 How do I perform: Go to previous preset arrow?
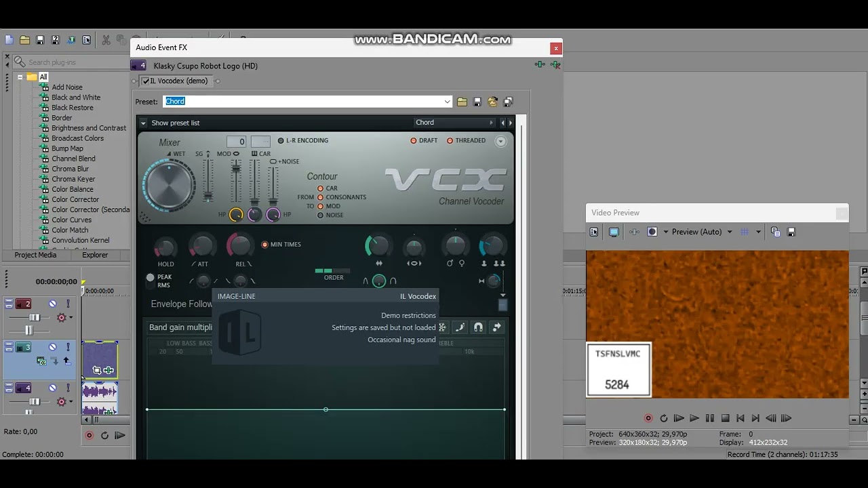tap(502, 123)
